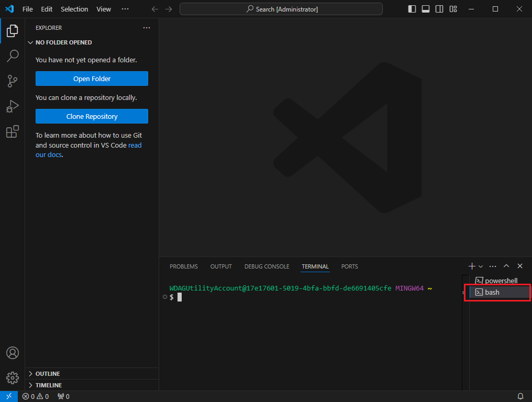
Task: Switch to the Problems tab
Action: 184,266
